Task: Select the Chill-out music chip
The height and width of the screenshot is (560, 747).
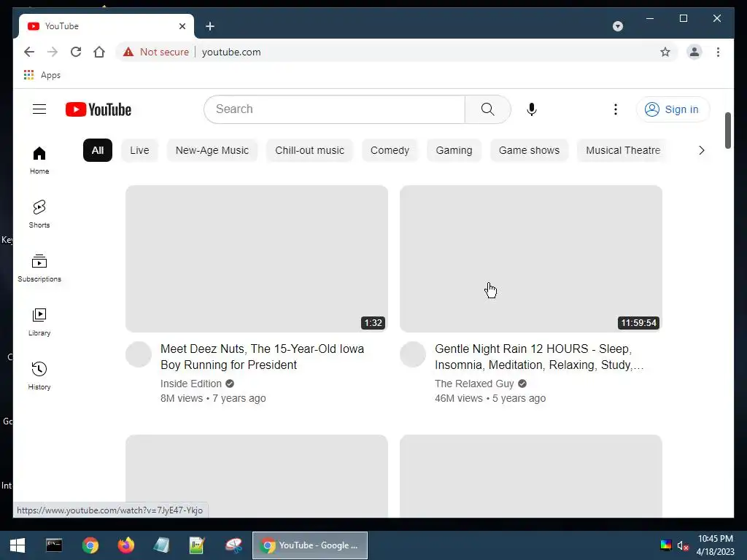Action: coord(309,150)
